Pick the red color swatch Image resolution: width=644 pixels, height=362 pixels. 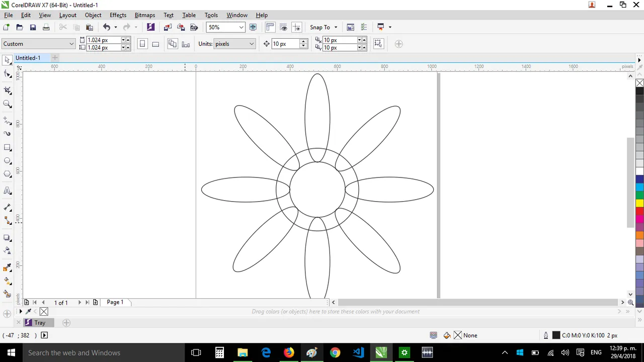[639, 211]
